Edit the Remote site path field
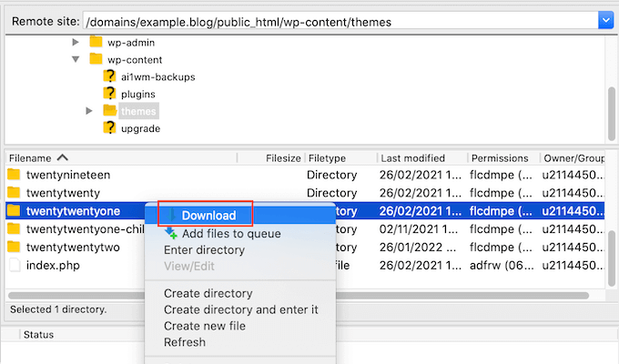This screenshot has width=619, height=364. click(340, 21)
